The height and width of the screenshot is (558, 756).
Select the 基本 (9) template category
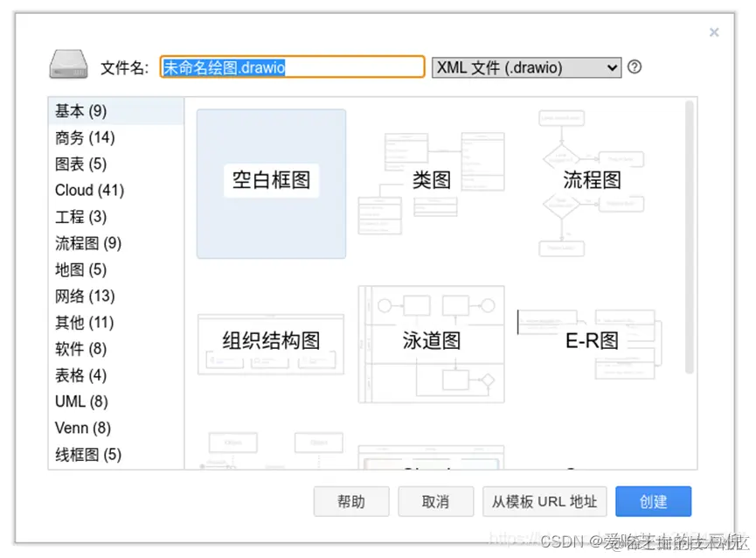pos(115,111)
